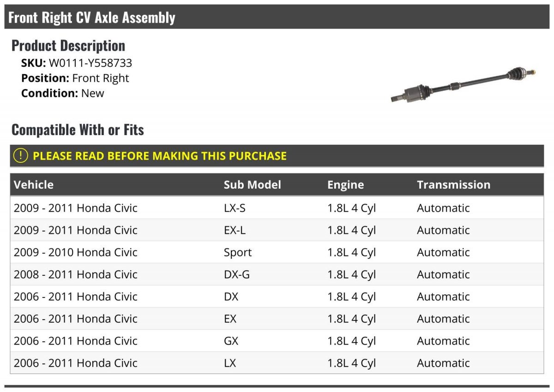The width and height of the screenshot is (554, 392).
Task: Click the Sport sub model cell
Action: (238, 252)
